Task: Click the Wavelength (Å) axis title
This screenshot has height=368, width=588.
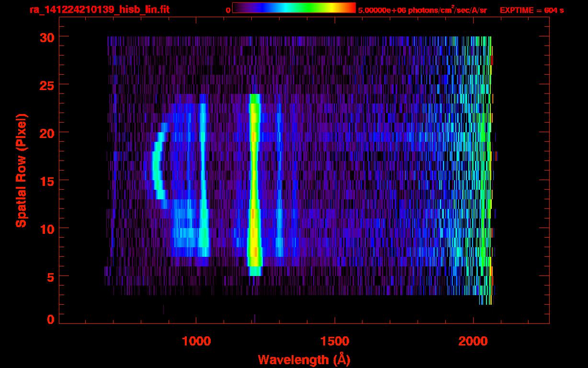Action: click(x=304, y=359)
